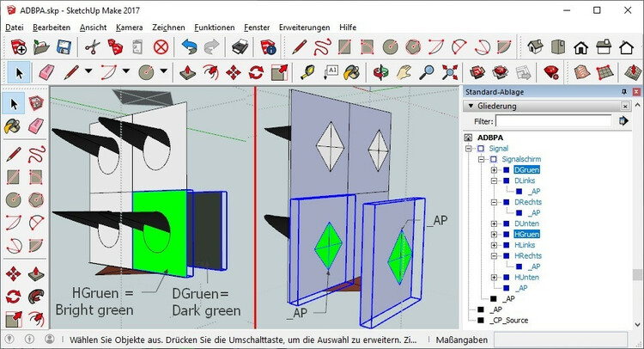This screenshot has height=349, width=644.
Task: Click the Zoom Extents icon
Action: [x=450, y=72]
